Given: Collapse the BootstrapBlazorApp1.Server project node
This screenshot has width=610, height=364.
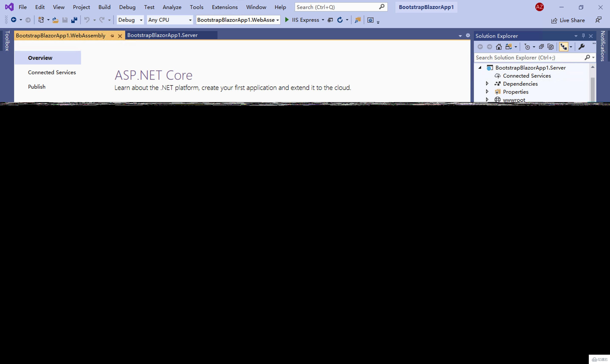Looking at the screenshot, I should [480, 67].
